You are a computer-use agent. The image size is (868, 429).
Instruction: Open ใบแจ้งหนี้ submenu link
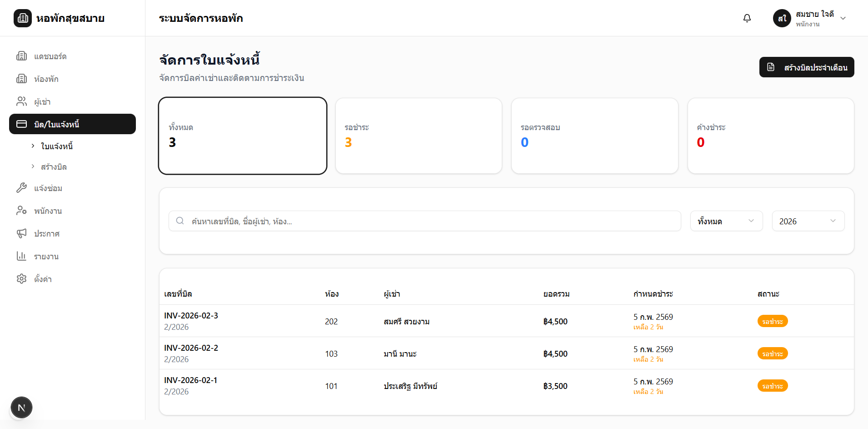[x=57, y=146]
